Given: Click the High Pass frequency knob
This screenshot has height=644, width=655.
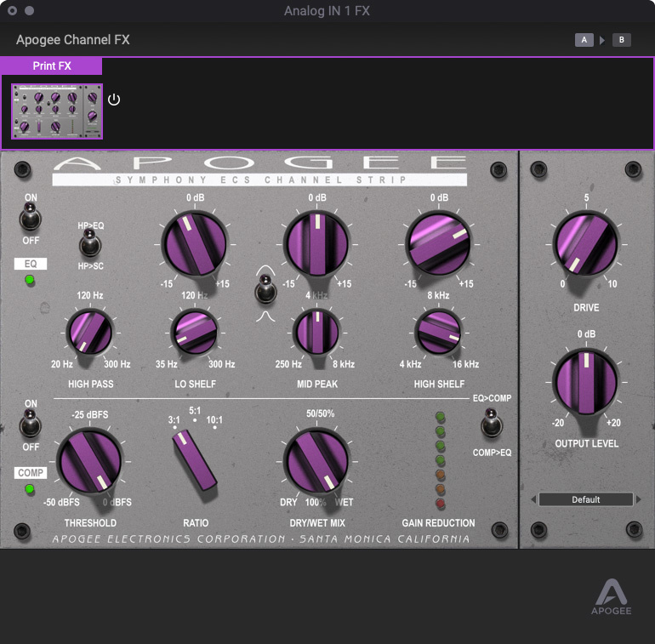Looking at the screenshot, I should pos(90,332).
